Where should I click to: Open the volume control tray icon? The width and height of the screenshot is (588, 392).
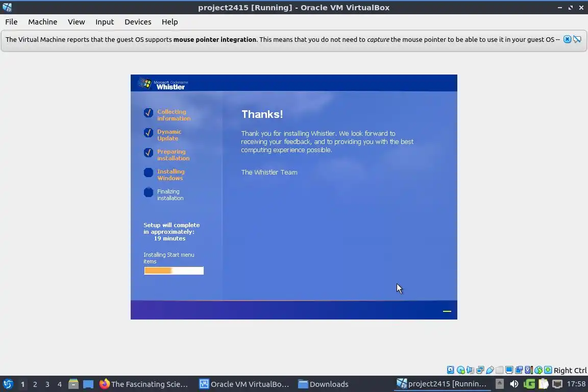click(514, 384)
